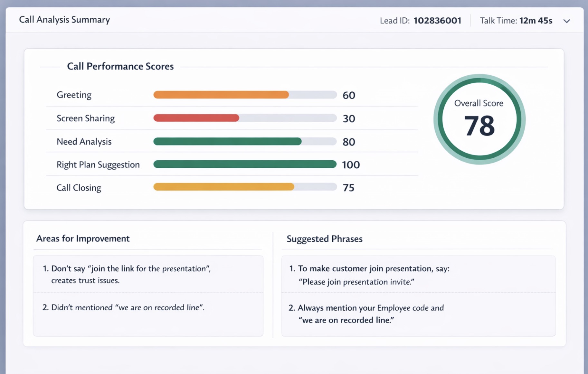Image resolution: width=588 pixels, height=374 pixels.
Task: Expand the Talk Time dropdown chevron
Action: tap(567, 21)
